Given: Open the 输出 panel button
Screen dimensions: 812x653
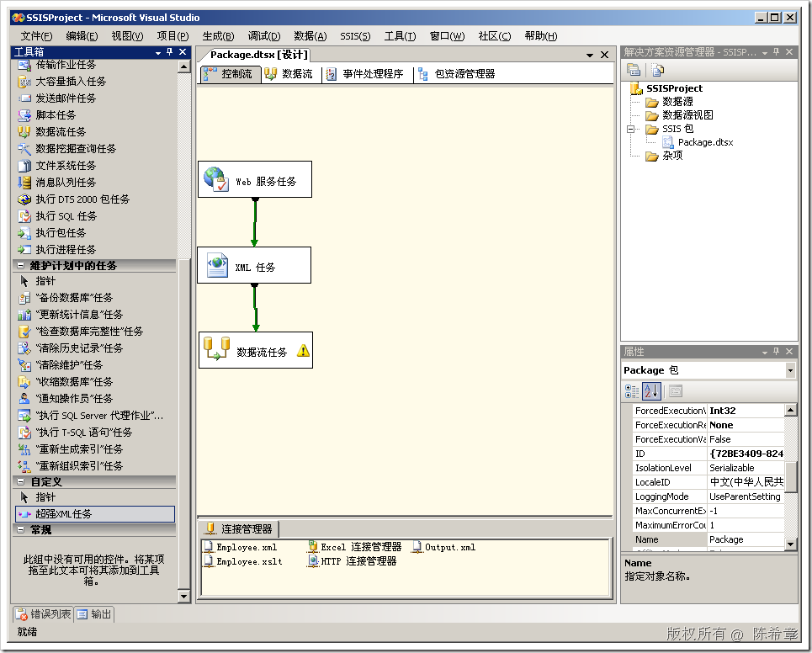Looking at the screenshot, I should 95,614.
